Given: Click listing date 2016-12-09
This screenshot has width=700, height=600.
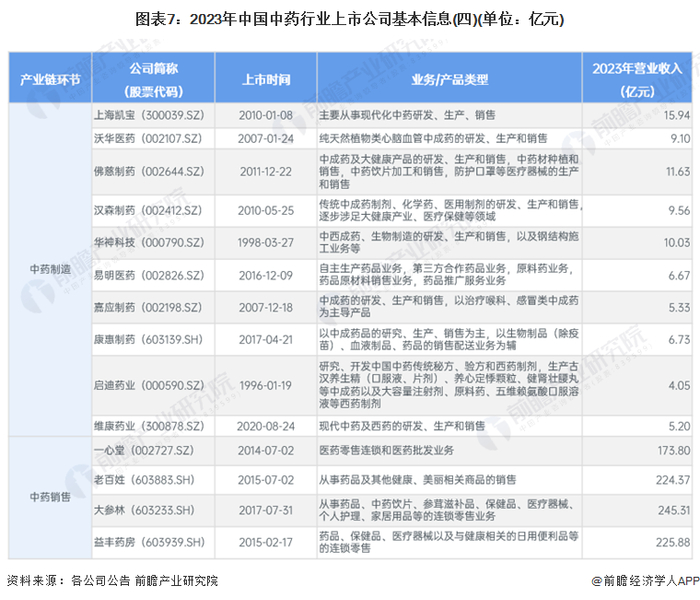Looking at the screenshot, I should coord(266,275).
